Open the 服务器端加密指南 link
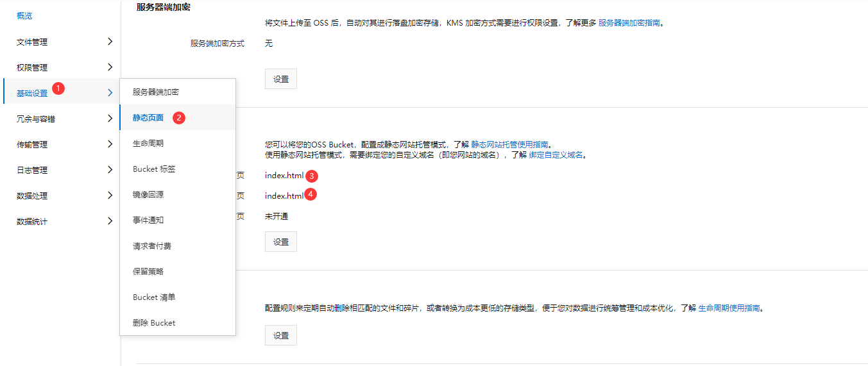 629,23
